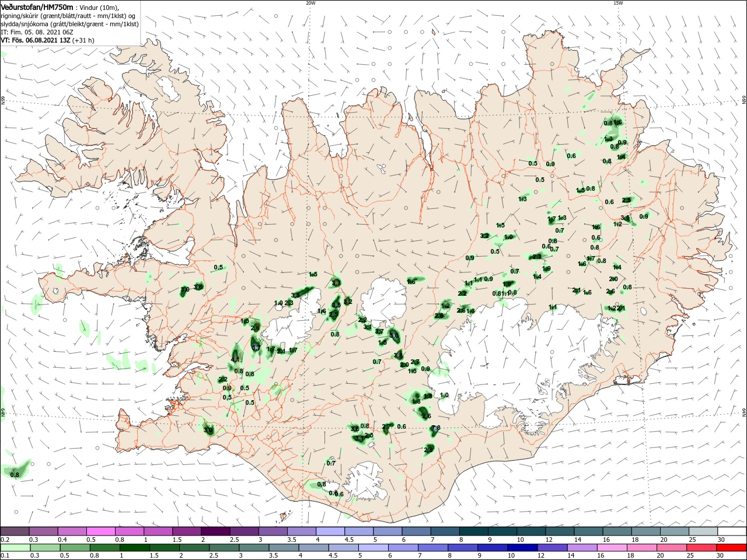Pick the upper-row purple swatch labeled 1.5
The image size is (747, 560).
(187, 531)
